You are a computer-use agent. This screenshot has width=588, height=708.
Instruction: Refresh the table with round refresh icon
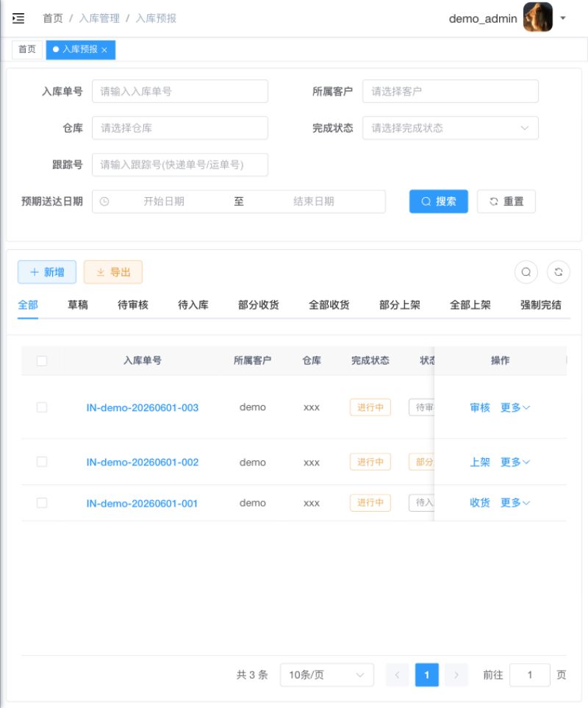[x=558, y=272]
